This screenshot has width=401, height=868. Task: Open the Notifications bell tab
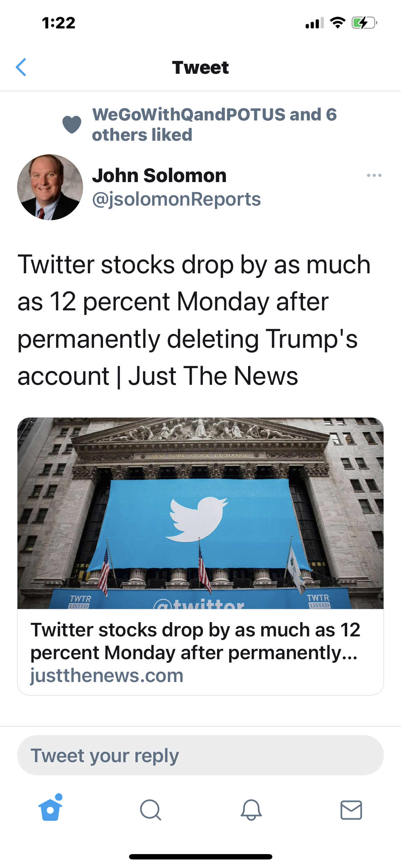click(x=251, y=810)
